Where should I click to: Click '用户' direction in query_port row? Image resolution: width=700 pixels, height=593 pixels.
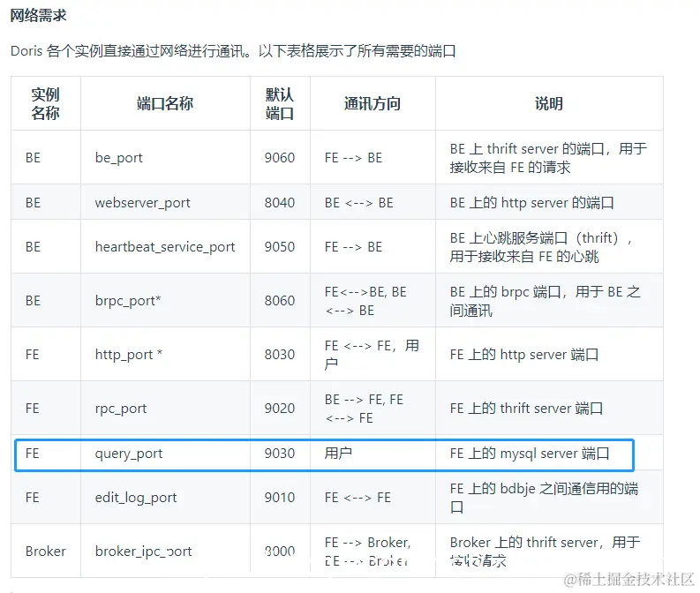pyautogui.click(x=338, y=454)
